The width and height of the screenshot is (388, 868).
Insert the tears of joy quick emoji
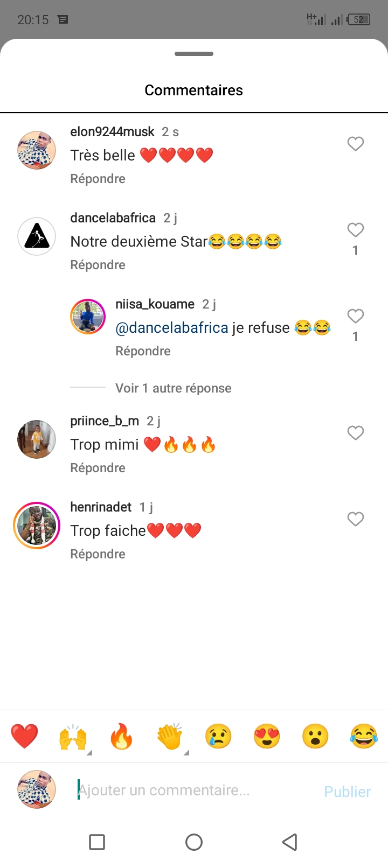pos(364,737)
